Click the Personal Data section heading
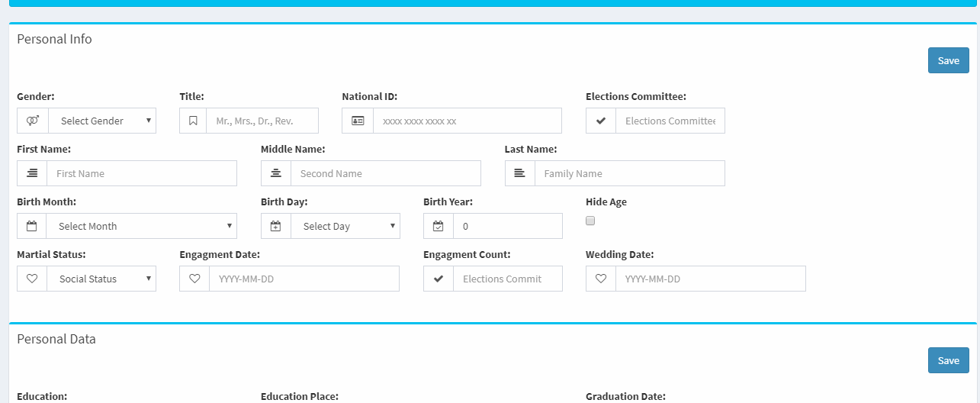The width and height of the screenshot is (980, 403). (x=56, y=339)
